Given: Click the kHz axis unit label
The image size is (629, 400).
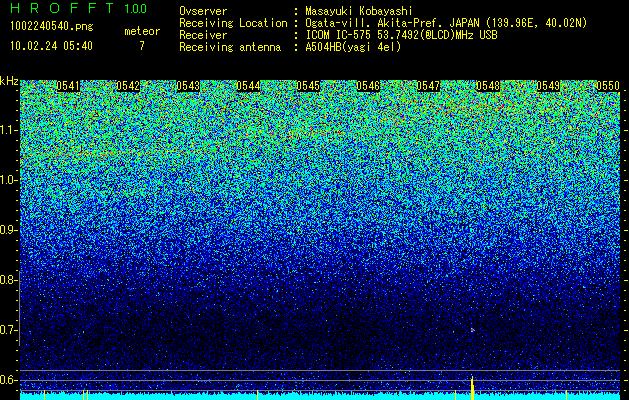Looking at the screenshot, I should [x=9, y=81].
